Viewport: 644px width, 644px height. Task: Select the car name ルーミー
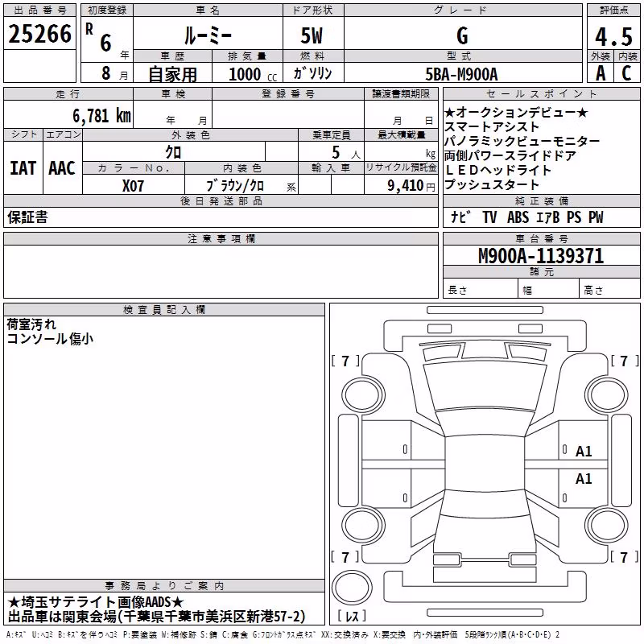click(x=208, y=36)
